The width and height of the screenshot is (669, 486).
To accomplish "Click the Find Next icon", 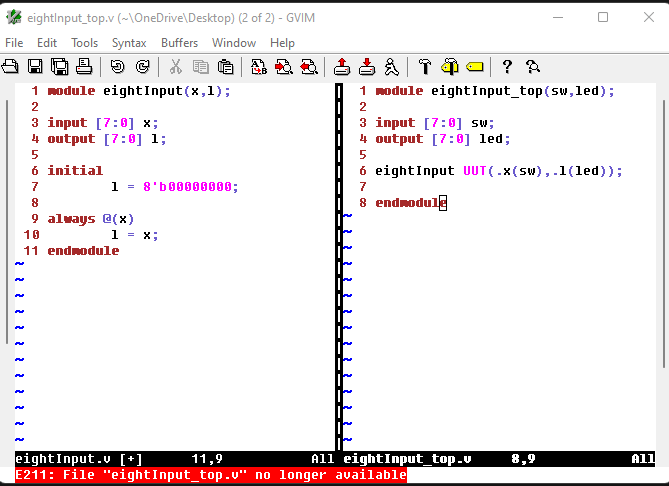I will coord(283,67).
